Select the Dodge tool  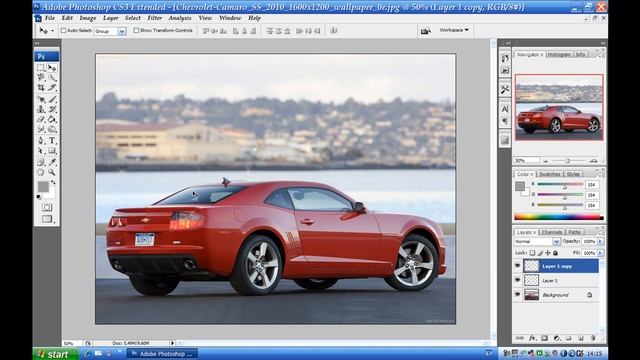(52, 129)
